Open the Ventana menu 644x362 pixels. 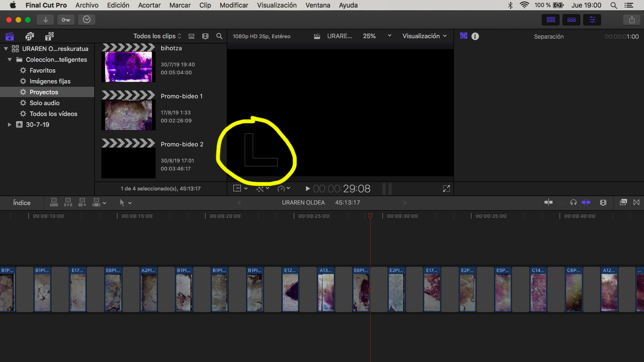(318, 5)
